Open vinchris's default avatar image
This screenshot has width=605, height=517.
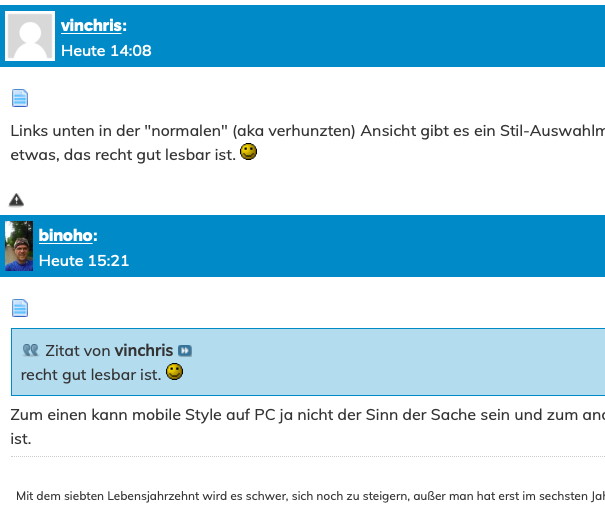tap(30, 37)
